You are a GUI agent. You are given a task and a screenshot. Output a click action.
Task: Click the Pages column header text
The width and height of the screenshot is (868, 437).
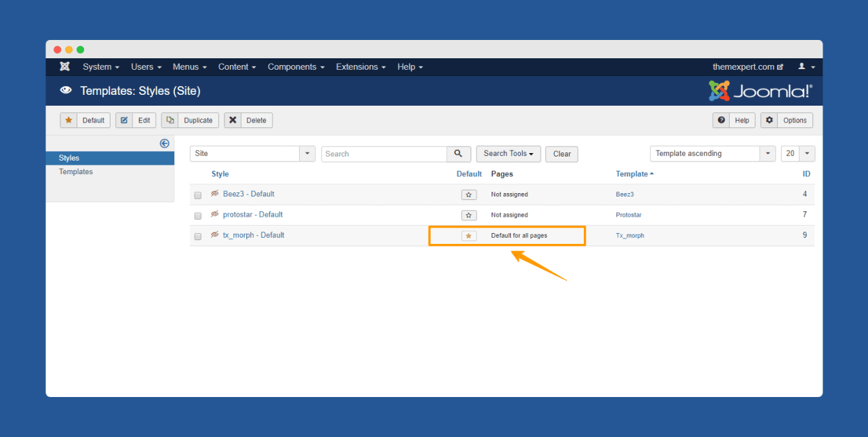point(502,174)
